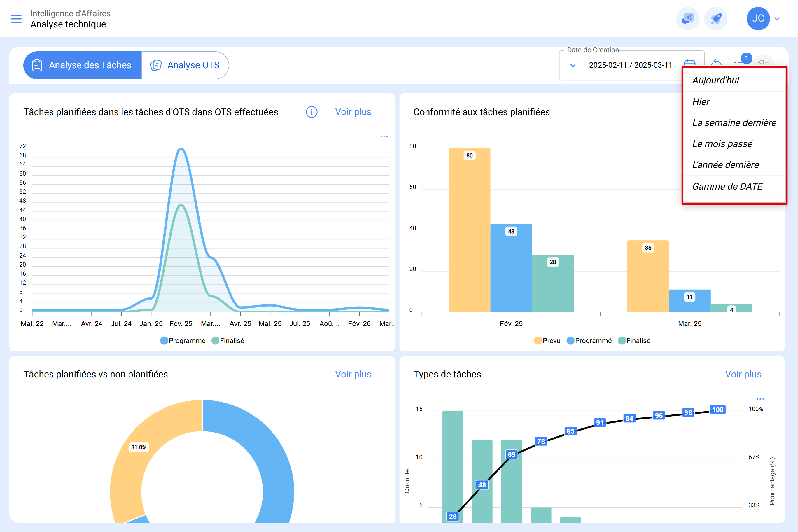The image size is (798, 532).
Task: Click the Pareto point labeled 96
Action: (659, 415)
